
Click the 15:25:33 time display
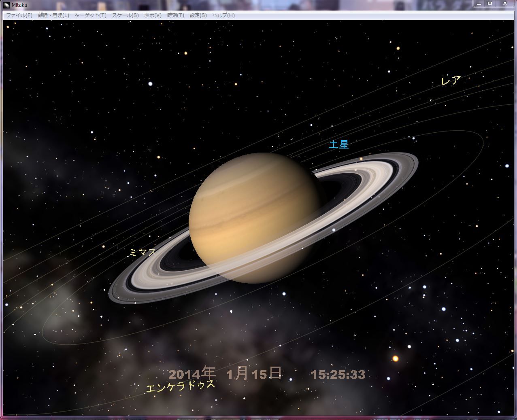pos(338,374)
